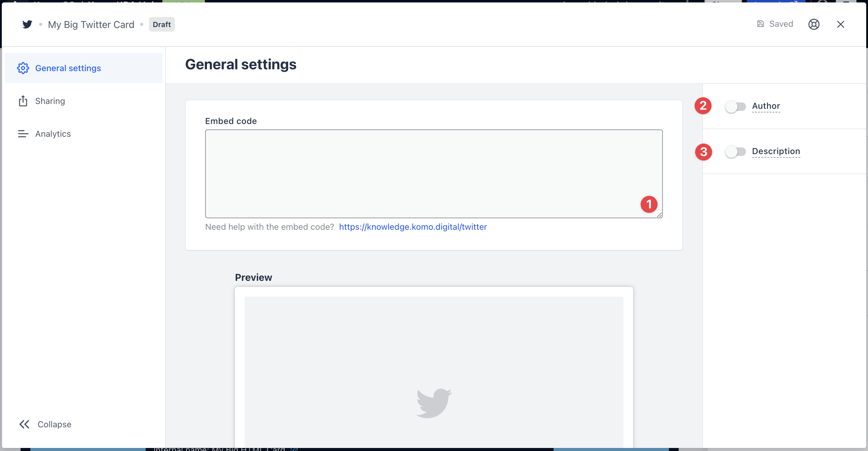Open the knowledge.komo.digital/twitter link
Viewport: 868px width, 451px height.
point(413,227)
